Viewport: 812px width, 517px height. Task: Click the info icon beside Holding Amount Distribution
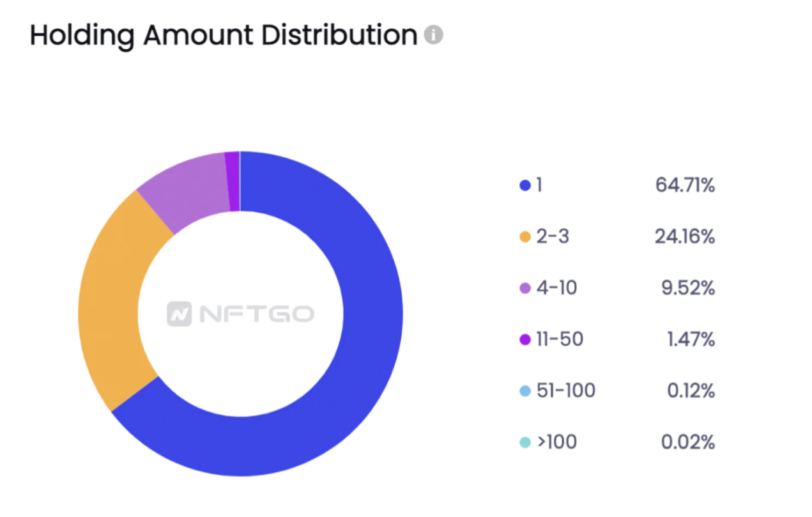433,35
